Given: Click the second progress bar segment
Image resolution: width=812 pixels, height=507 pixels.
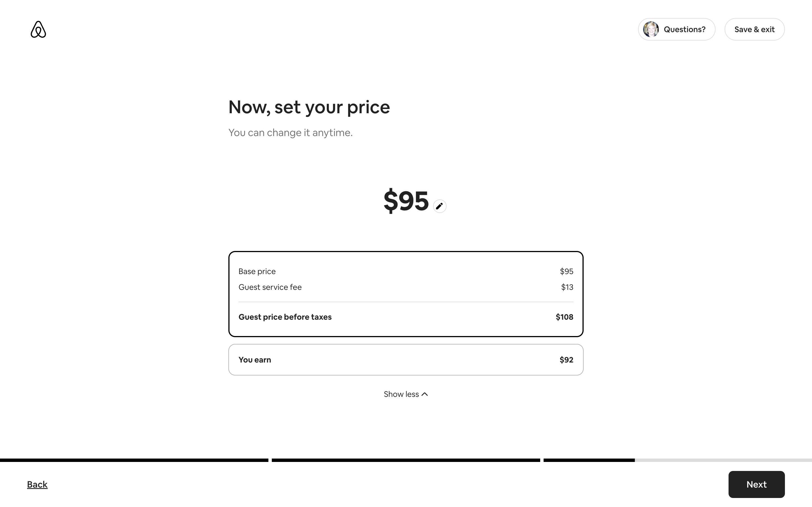Looking at the screenshot, I should (406, 460).
